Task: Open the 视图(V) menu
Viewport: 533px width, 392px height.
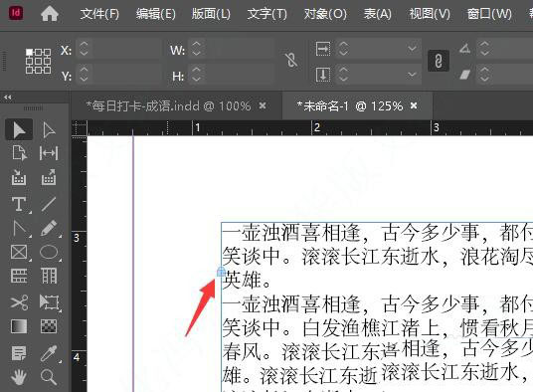Action: pyautogui.click(x=430, y=14)
